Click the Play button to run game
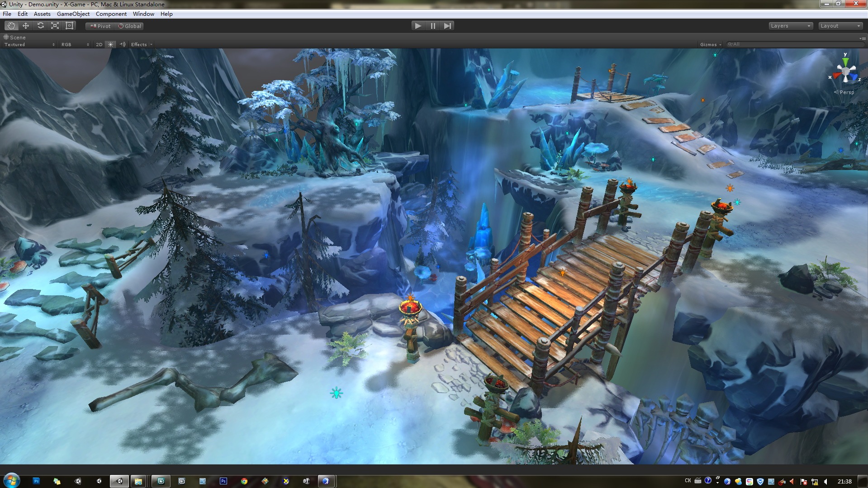This screenshot has width=868, height=488. tap(418, 26)
